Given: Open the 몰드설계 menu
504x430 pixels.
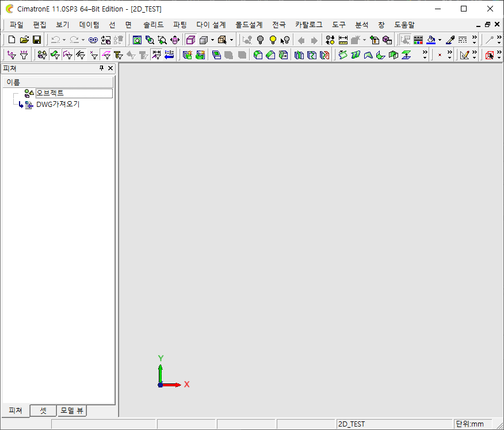Looking at the screenshot, I should click(249, 25).
